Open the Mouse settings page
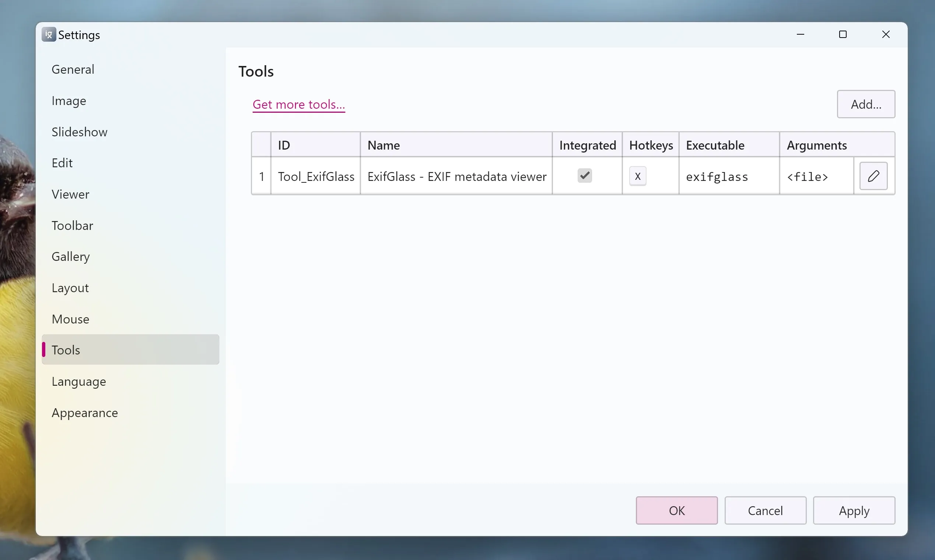 point(70,319)
